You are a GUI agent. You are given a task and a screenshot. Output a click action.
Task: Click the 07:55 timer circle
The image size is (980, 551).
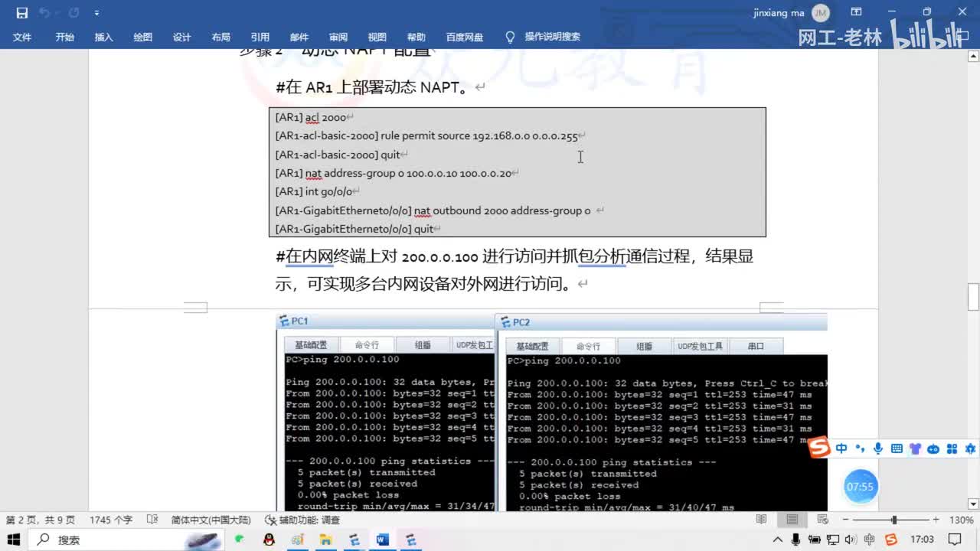860,487
